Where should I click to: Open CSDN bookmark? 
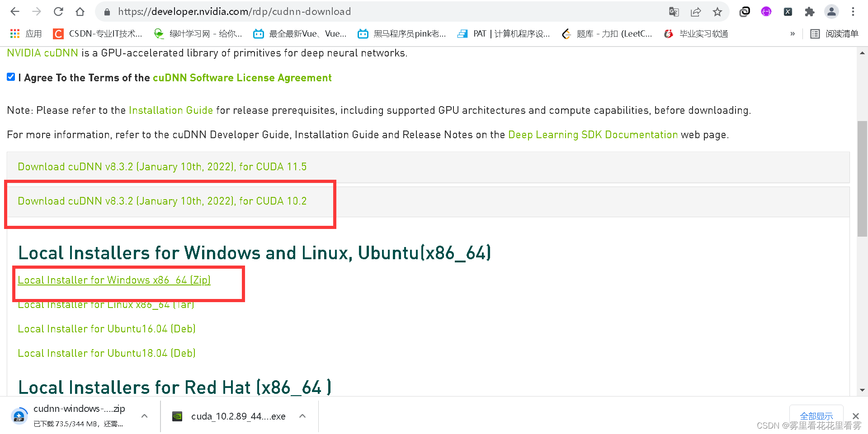[x=98, y=34]
